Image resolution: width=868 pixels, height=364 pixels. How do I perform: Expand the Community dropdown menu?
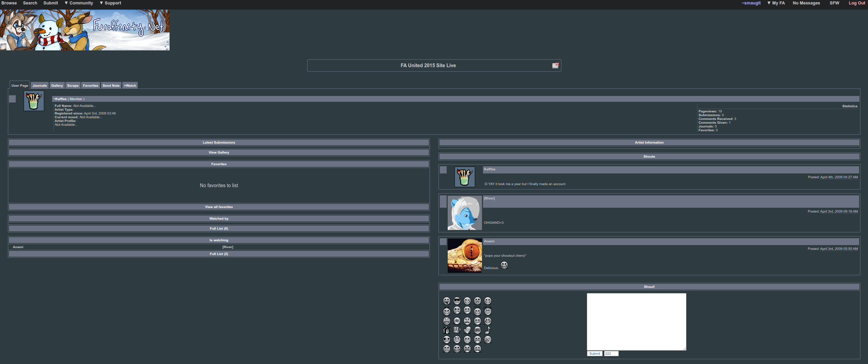tap(79, 3)
